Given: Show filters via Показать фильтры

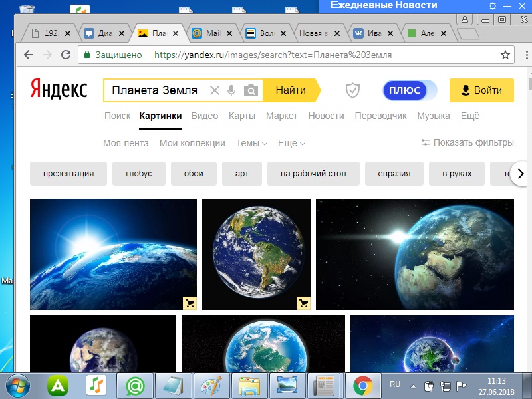Looking at the screenshot, I should click(x=467, y=142).
